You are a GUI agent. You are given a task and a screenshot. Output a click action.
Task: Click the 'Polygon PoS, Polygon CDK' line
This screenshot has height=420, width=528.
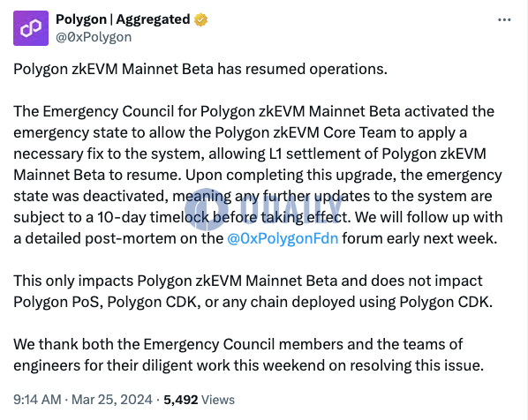[253, 302]
